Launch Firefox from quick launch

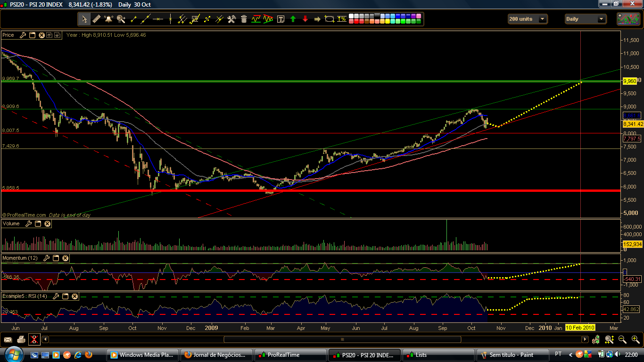click(88, 355)
